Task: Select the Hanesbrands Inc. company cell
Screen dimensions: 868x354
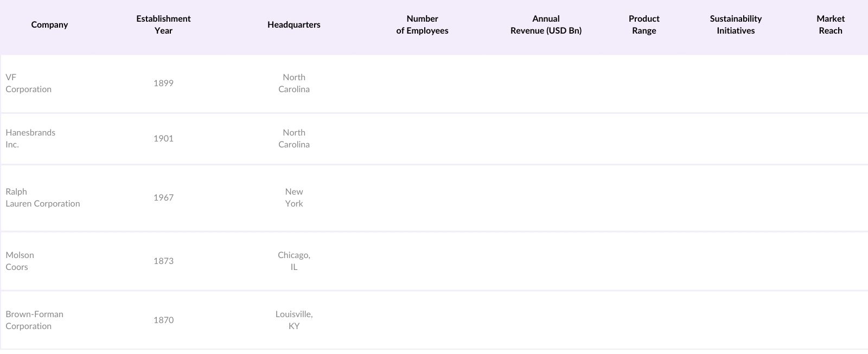Action: click(x=30, y=139)
